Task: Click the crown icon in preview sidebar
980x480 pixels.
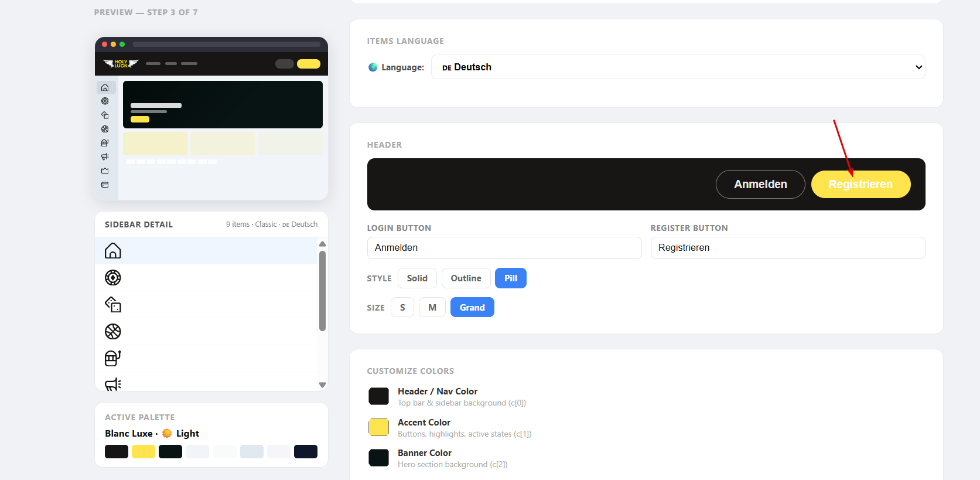Action: coord(105,171)
